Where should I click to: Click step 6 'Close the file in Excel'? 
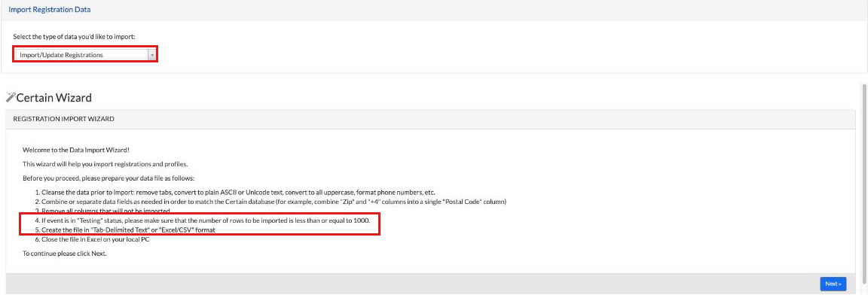click(92, 239)
